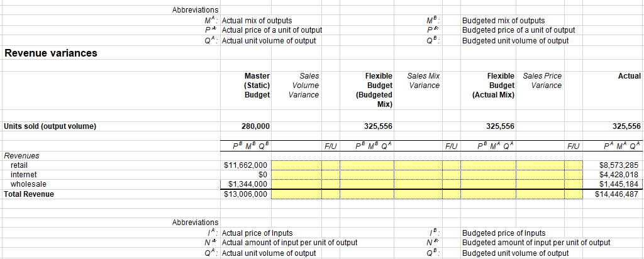Click Actual price of a unit of output
The width and height of the screenshot is (644, 259).
pos(272,30)
